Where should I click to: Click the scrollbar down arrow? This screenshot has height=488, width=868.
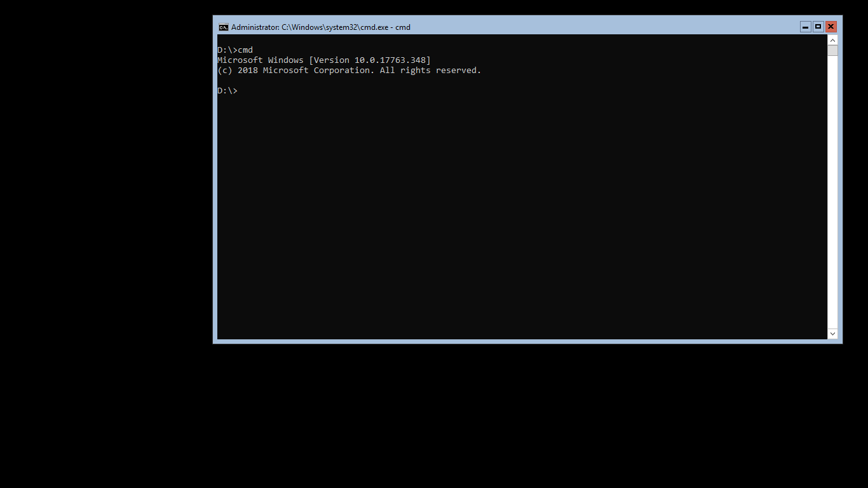(x=832, y=334)
